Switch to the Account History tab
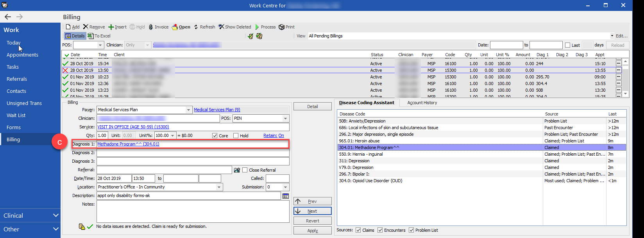This screenshot has height=238, width=644. click(x=422, y=103)
